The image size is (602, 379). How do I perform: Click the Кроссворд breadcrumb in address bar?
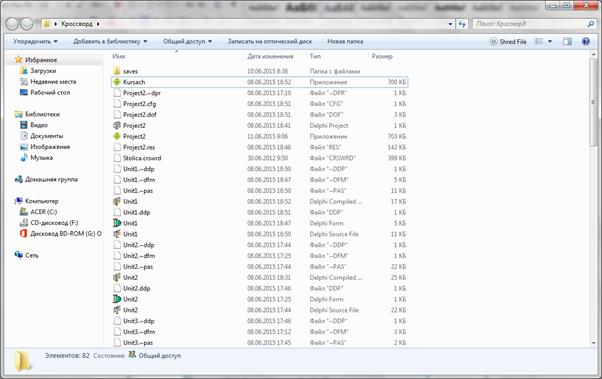tap(77, 24)
